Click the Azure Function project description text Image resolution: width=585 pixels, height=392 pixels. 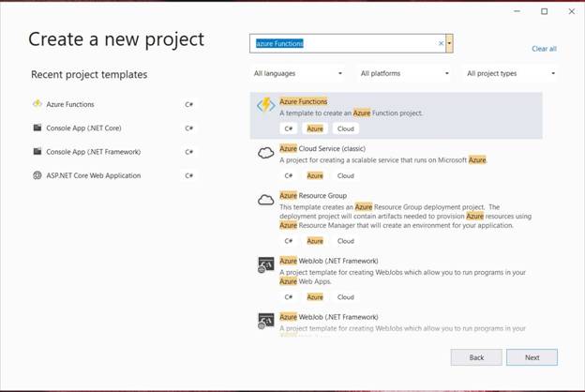pos(351,113)
